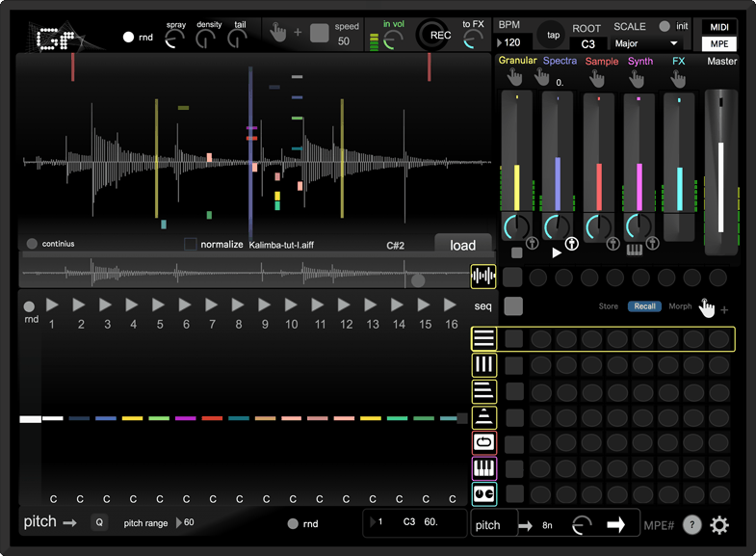
Task: Toggle the init switch near SCALE
Action: pos(665,27)
